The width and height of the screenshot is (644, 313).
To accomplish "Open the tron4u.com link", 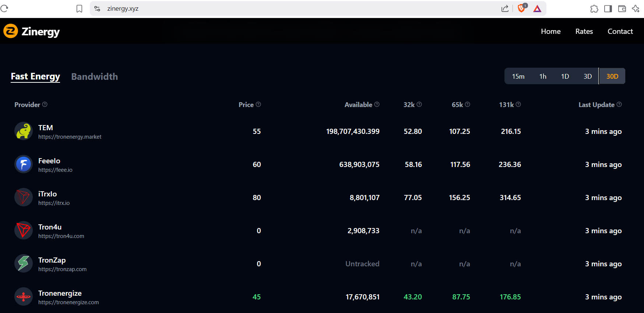I will [61, 236].
